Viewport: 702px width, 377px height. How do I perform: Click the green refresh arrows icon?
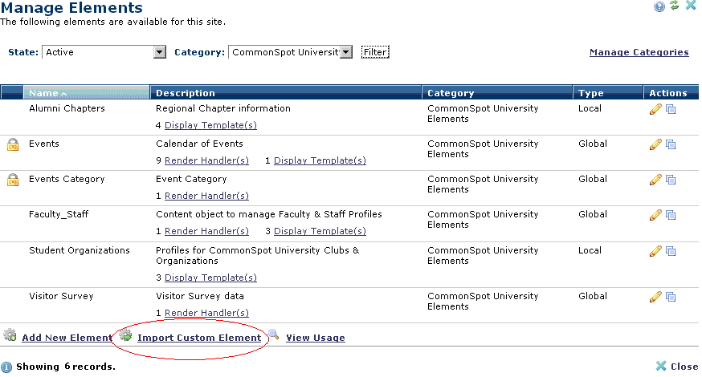tap(674, 6)
